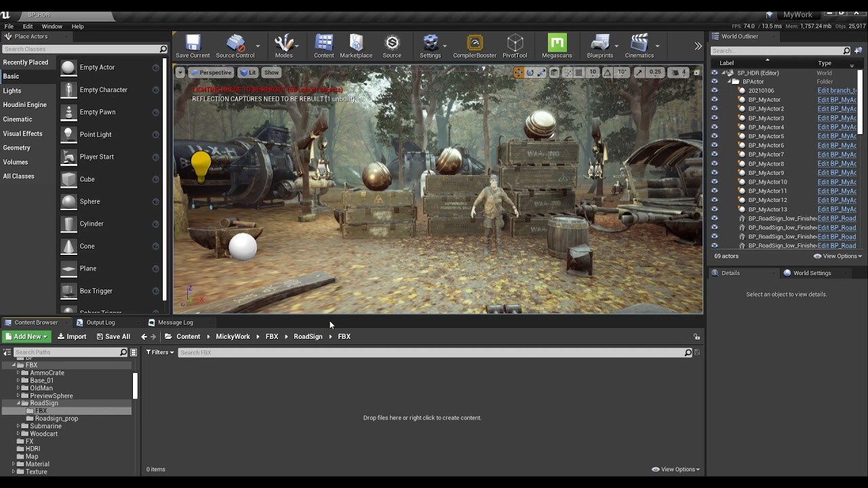Expand the Submarine folder in tree
Viewport: 868px width, 488px height.
(x=18, y=426)
